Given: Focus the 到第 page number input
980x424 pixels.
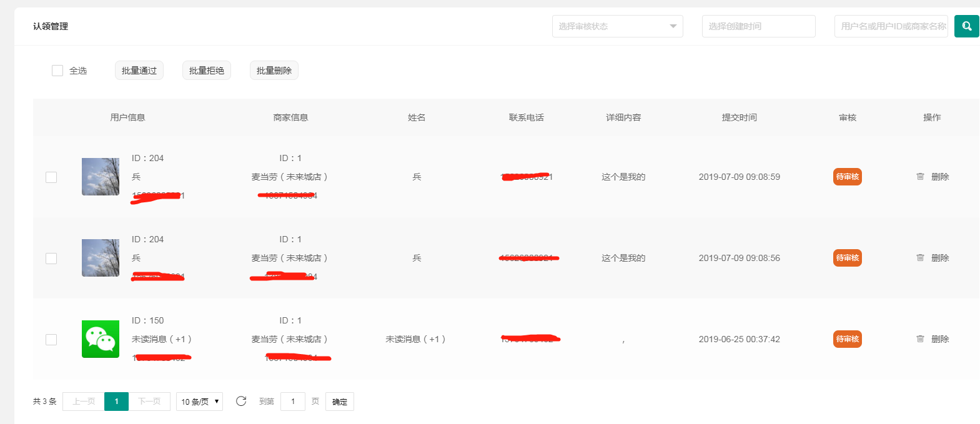Looking at the screenshot, I should point(293,402).
